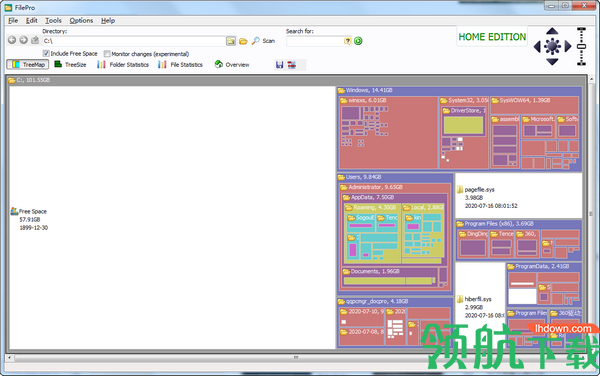Go back with the left arrow button

coord(12,40)
